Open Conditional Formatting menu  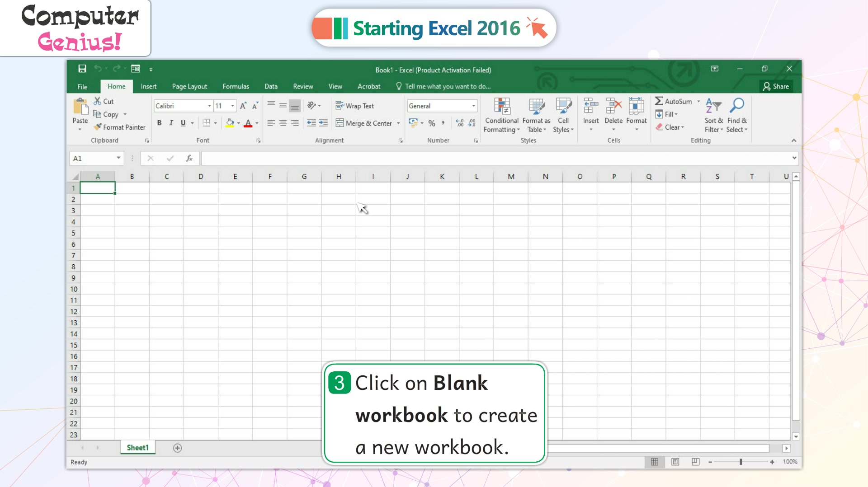[502, 116]
